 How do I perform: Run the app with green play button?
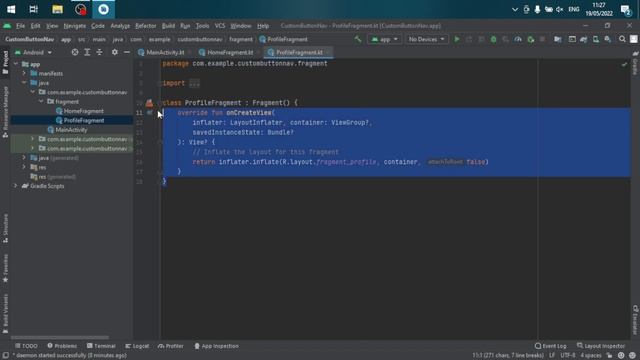point(457,39)
